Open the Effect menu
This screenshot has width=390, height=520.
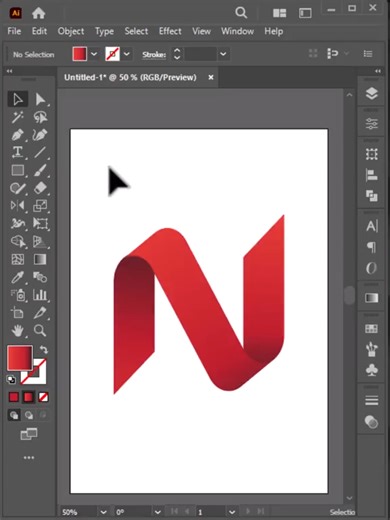170,31
